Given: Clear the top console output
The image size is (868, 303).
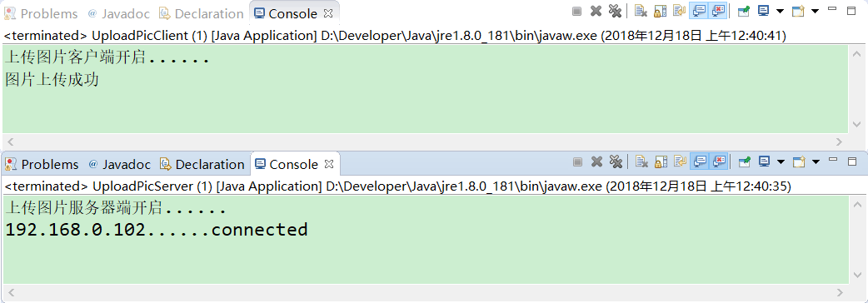Looking at the screenshot, I should [x=641, y=11].
